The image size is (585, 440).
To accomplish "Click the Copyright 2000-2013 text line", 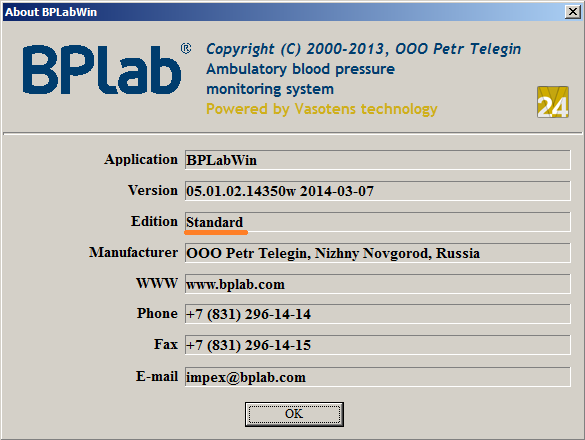I will (363, 49).
